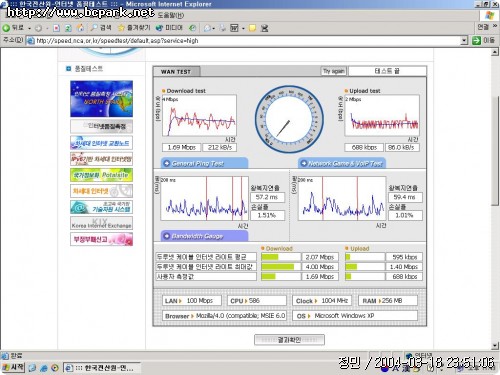Screen dimensions: 500x375
Task: Open the Windows Start (시작) button
Action: point(13,368)
